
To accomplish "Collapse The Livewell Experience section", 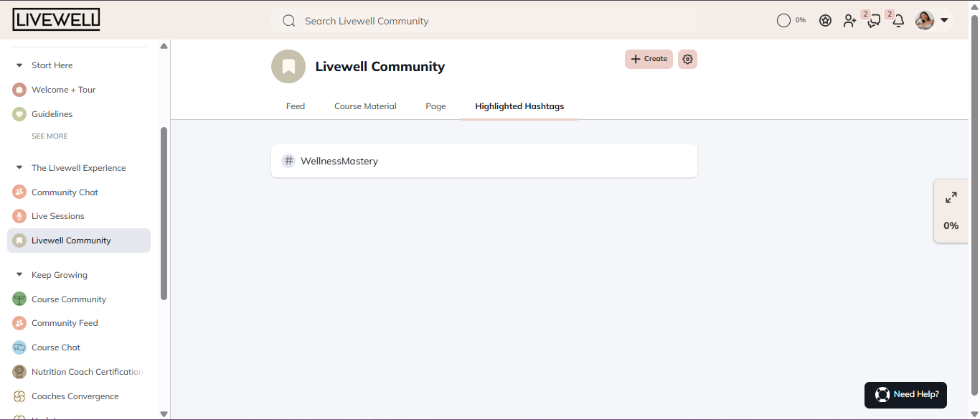I will point(19,168).
